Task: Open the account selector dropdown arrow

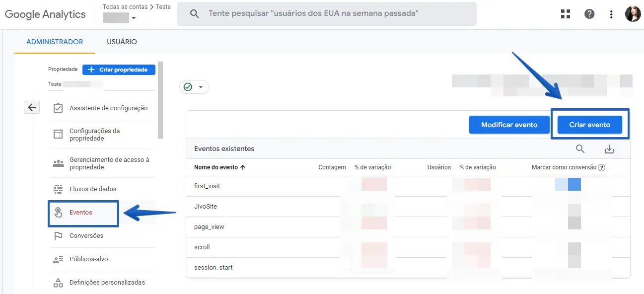Action: coord(133,18)
